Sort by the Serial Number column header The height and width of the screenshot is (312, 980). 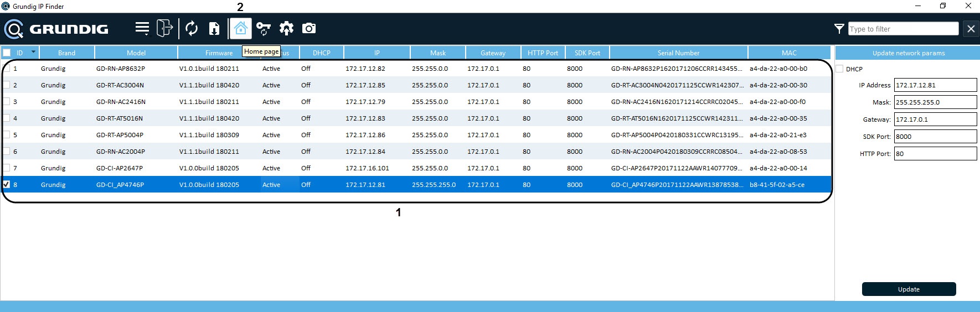point(678,53)
